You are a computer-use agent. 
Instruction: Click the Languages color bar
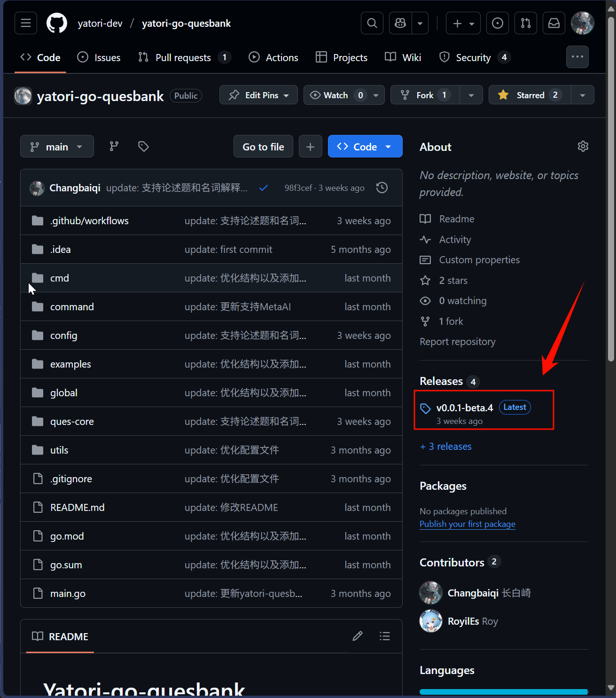point(503,691)
